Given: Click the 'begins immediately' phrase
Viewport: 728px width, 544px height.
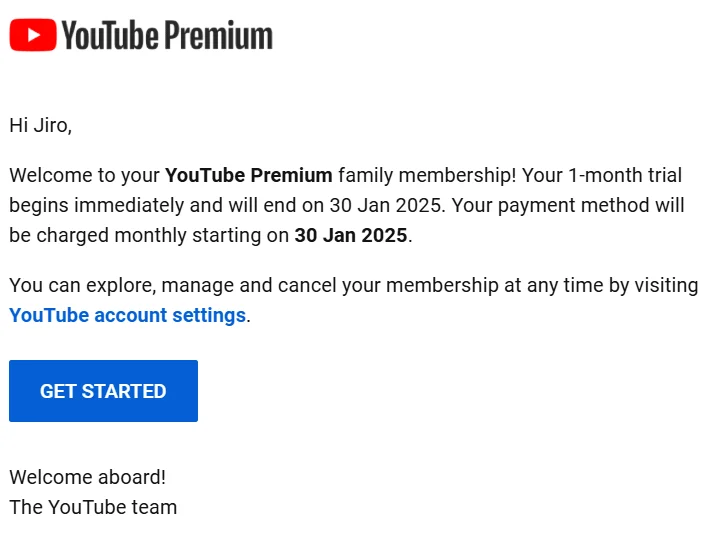Looking at the screenshot, I should pos(97,205).
